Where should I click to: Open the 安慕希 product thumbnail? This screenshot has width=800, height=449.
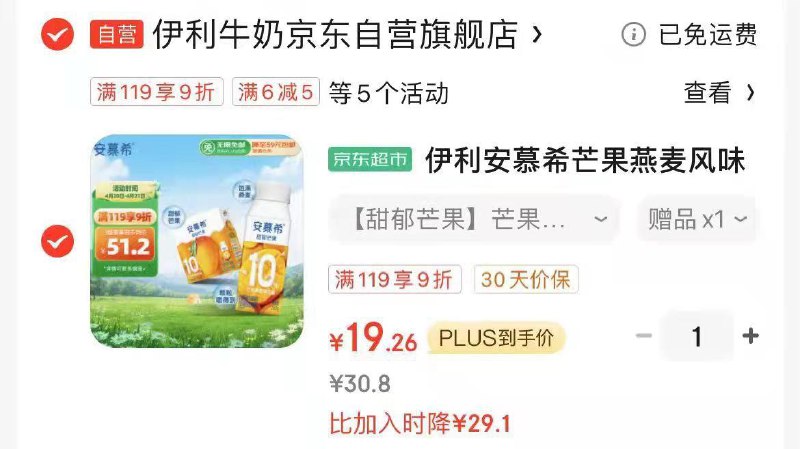tap(197, 241)
